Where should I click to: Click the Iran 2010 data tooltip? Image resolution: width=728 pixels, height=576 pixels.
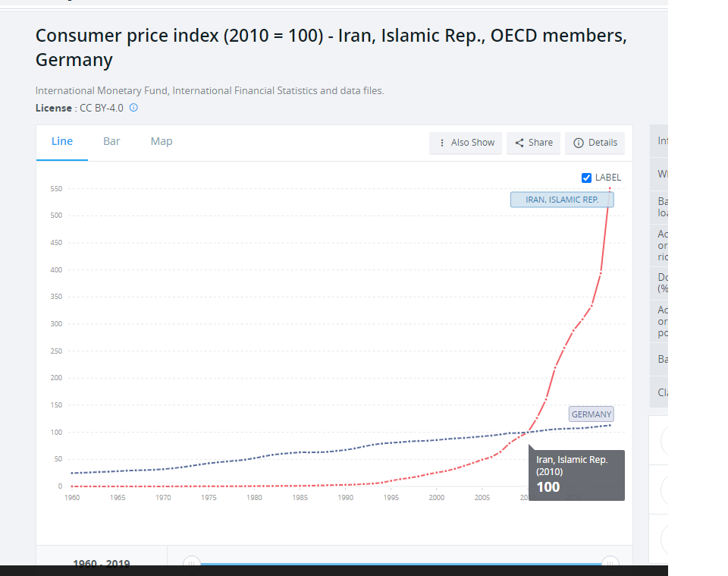(576, 474)
